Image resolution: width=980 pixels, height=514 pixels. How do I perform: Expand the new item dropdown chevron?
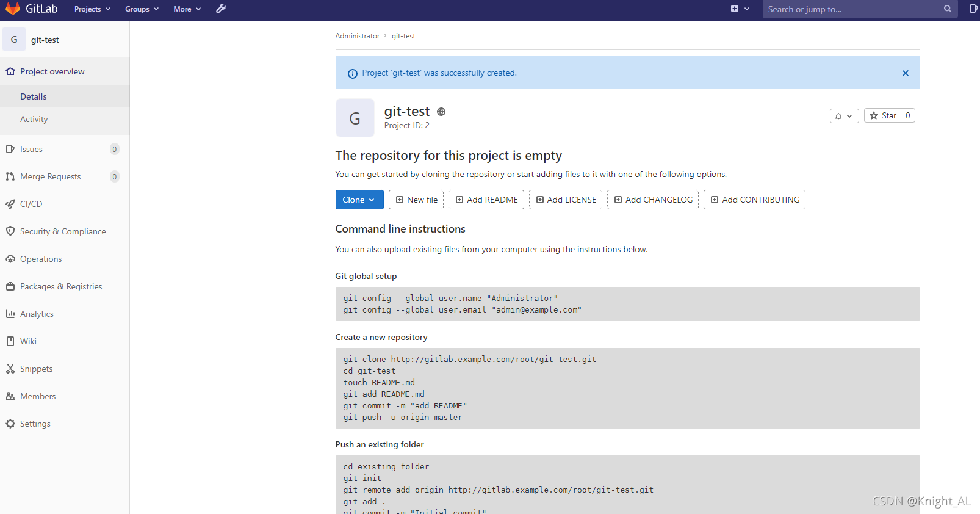click(747, 9)
